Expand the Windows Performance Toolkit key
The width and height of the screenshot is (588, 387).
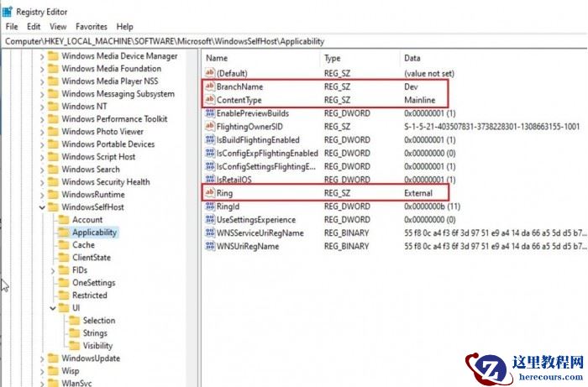click(42, 119)
